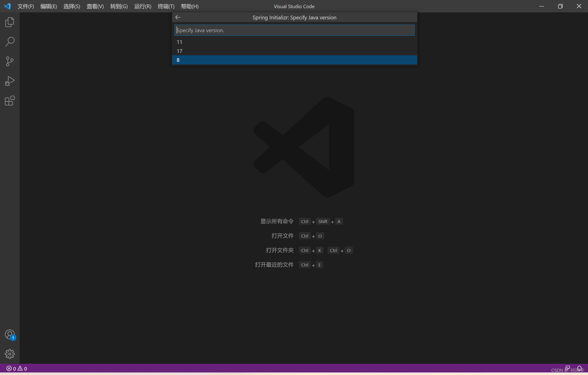Open the Manage settings gear
Screen dimensions: 588x375
pos(10,354)
